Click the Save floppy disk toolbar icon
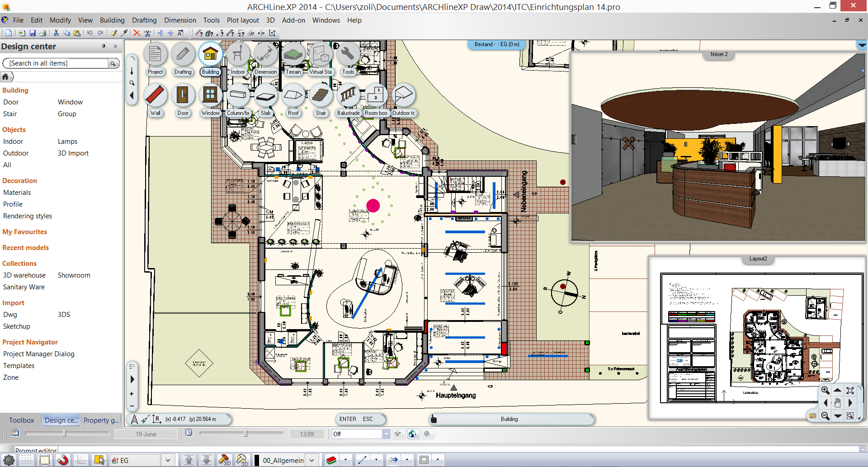 click(33, 33)
